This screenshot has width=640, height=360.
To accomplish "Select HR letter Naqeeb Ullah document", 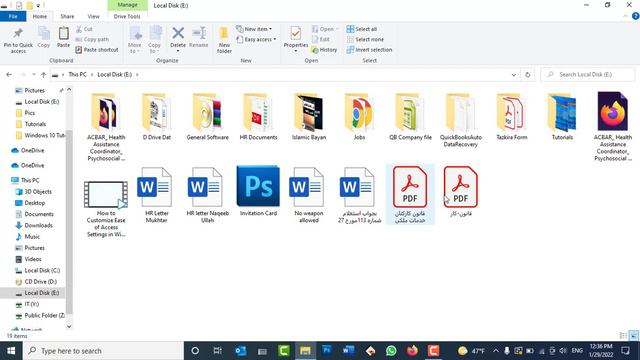I will pos(207,195).
